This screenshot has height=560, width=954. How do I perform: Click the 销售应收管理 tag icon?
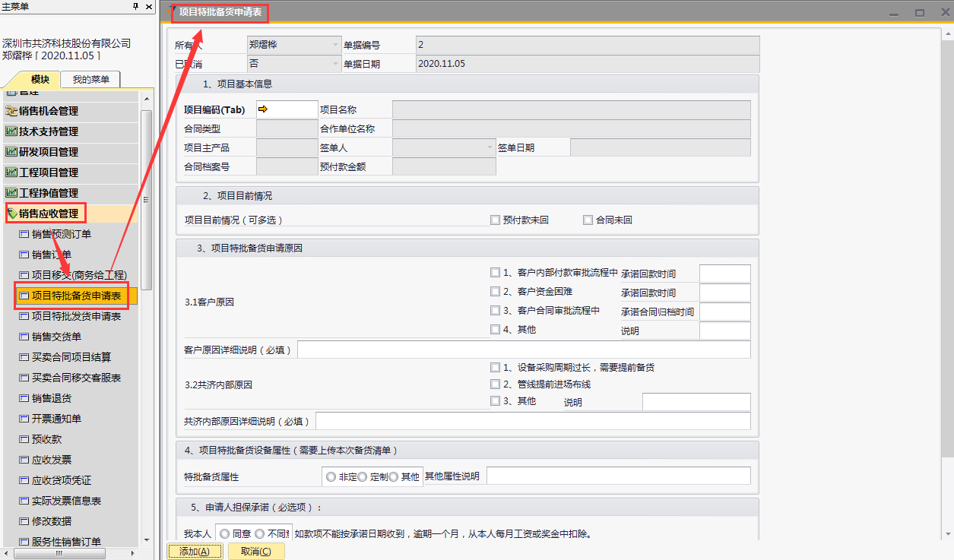pos(11,214)
